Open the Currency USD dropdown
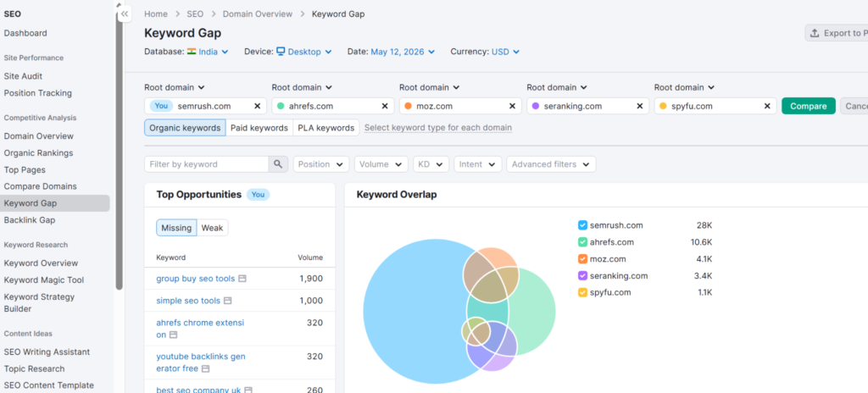 506,52
